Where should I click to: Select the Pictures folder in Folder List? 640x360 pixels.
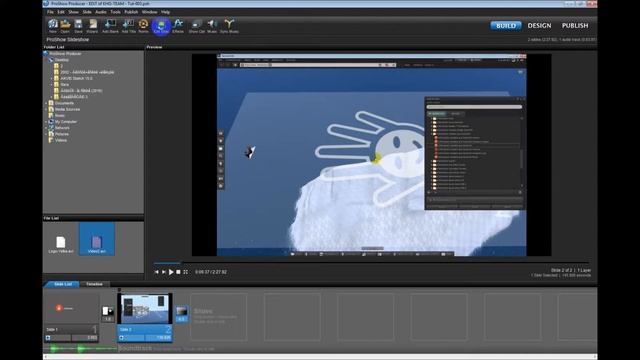[x=62, y=134]
